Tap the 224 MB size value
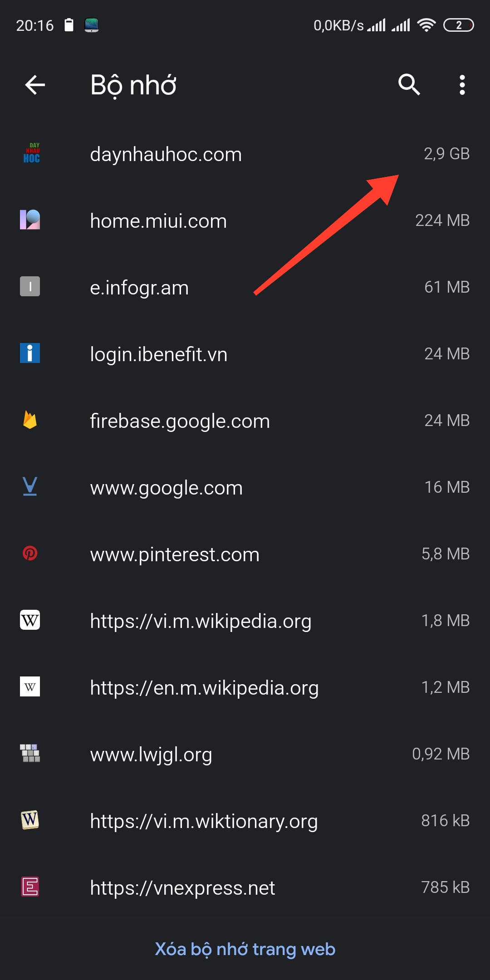The image size is (490, 980). (x=442, y=220)
